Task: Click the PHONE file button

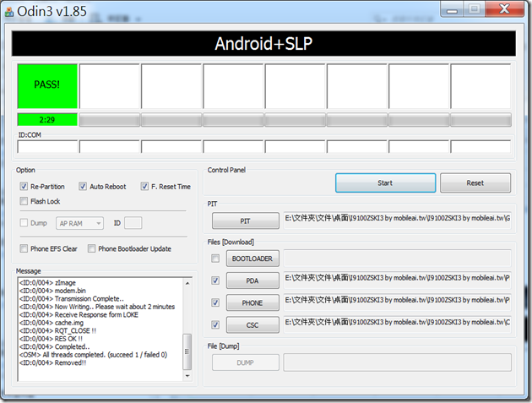Action: pos(252,302)
